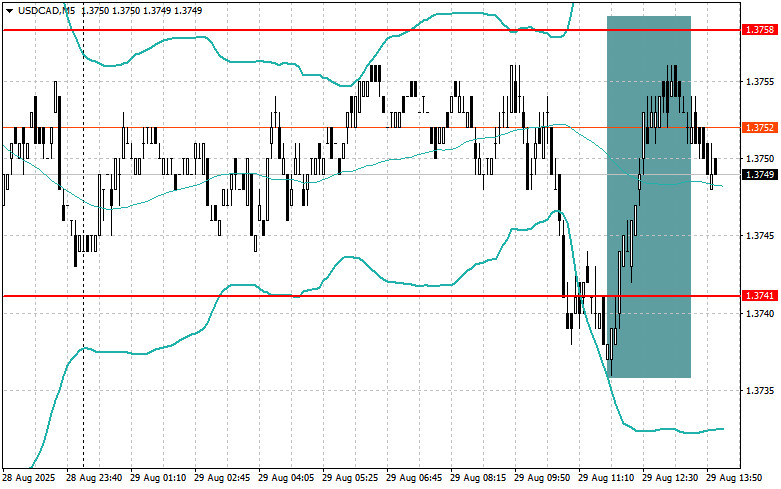
Task: Click the 29 Aug 04:05 time label
Action: pos(286,478)
